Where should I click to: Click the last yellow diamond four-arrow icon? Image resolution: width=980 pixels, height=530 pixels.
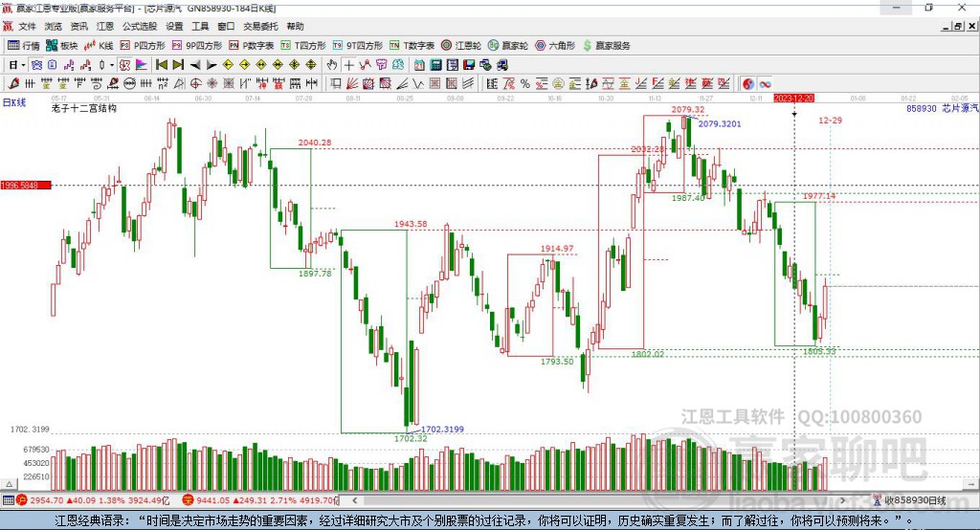coord(311,64)
